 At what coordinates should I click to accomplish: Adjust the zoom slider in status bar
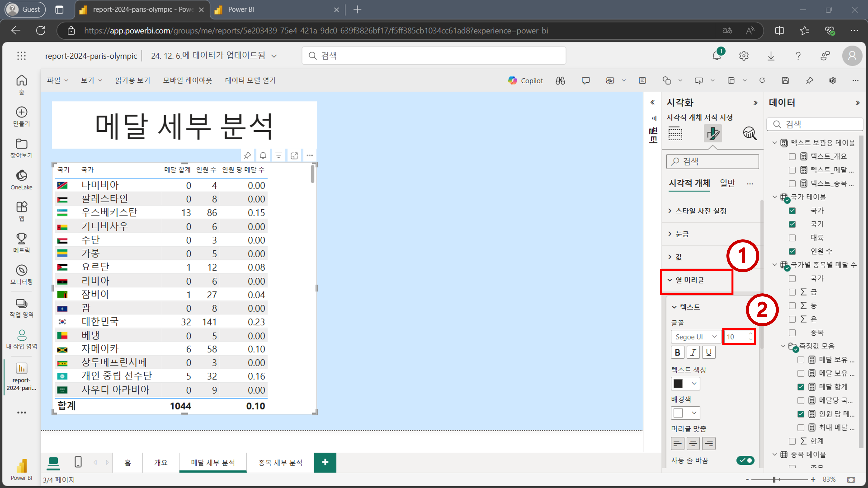coord(774,479)
